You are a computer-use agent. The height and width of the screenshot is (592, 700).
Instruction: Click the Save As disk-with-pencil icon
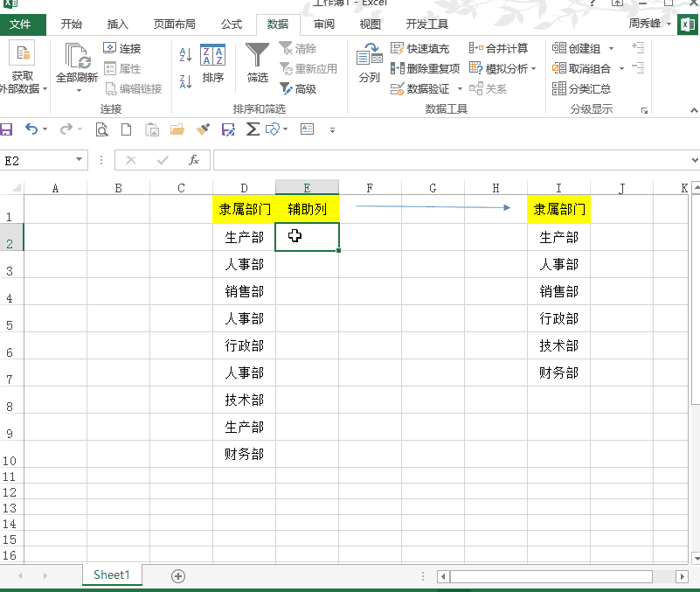point(228,129)
